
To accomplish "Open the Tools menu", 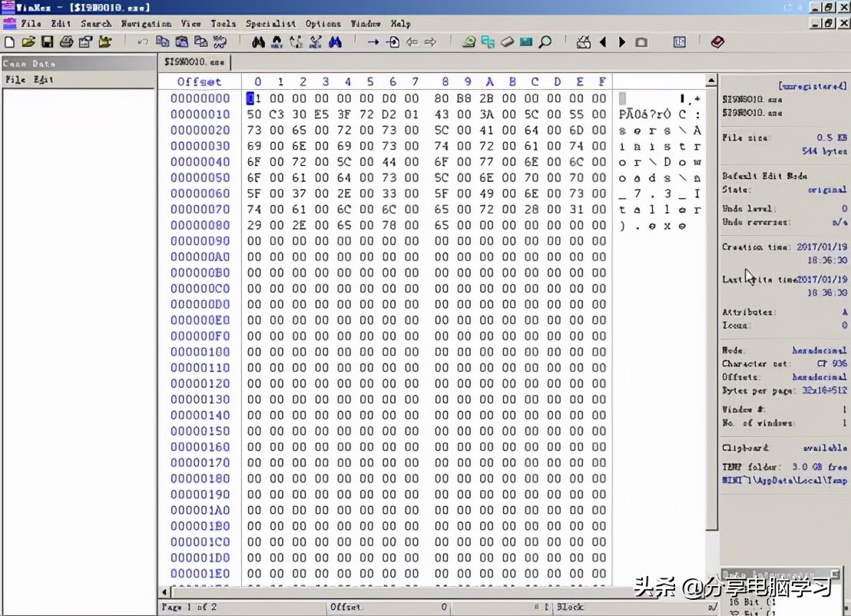I will 224,24.
